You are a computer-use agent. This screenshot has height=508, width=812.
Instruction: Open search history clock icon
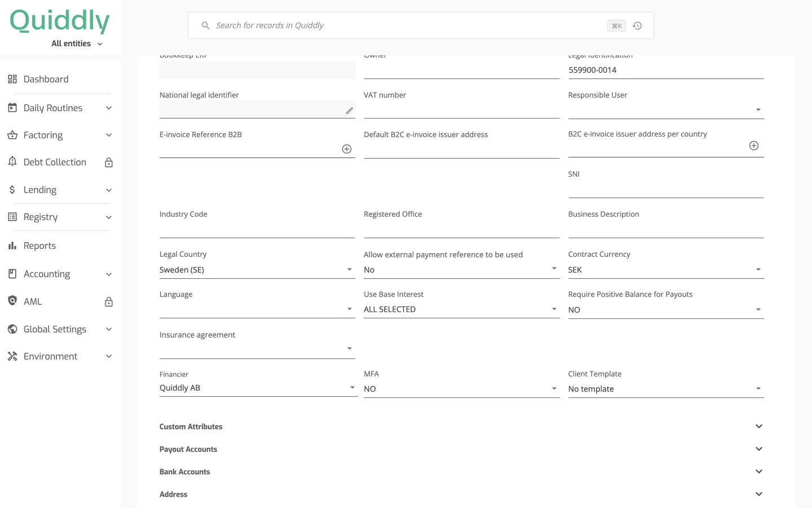pyautogui.click(x=637, y=25)
